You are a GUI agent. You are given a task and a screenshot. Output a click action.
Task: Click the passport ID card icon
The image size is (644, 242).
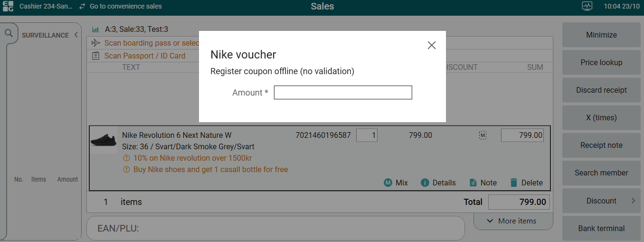pos(95,56)
